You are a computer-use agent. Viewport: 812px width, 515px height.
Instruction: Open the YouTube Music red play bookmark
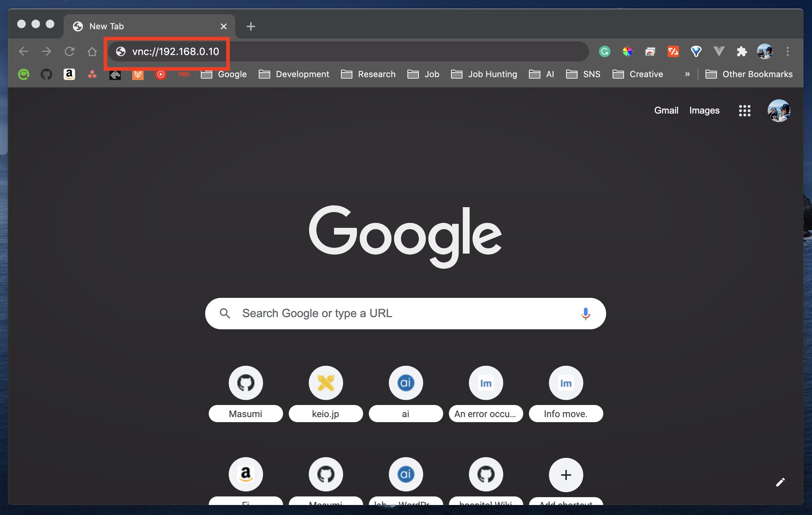click(x=161, y=74)
